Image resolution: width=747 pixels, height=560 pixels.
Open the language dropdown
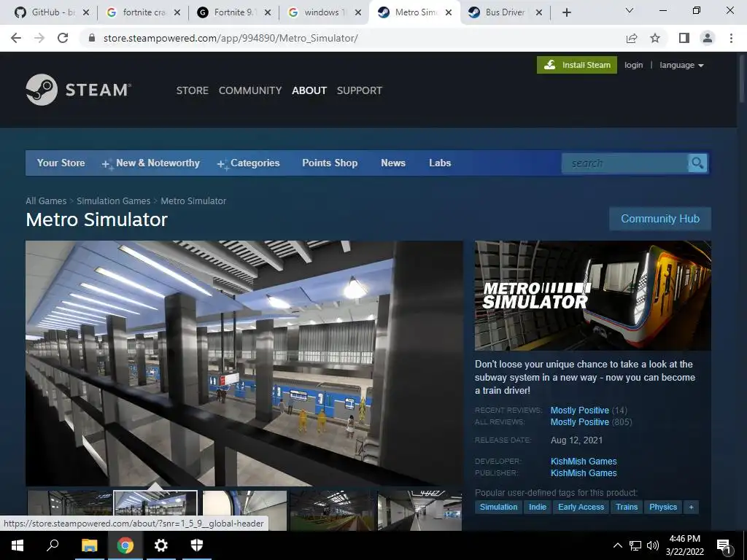[x=681, y=65]
